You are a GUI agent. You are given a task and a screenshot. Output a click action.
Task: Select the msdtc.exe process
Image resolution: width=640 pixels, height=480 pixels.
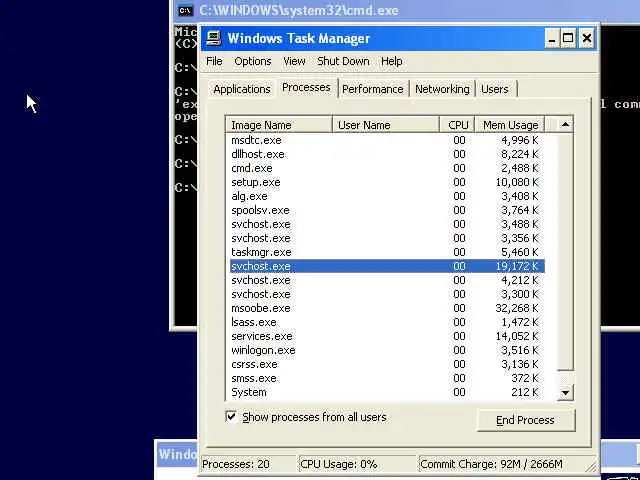[x=386, y=140]
